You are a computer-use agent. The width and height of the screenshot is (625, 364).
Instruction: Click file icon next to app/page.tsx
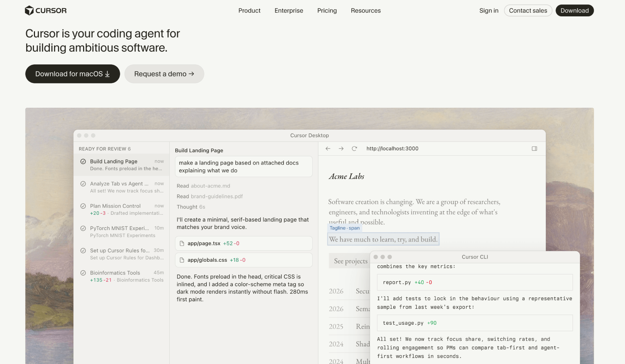[182, 244]
